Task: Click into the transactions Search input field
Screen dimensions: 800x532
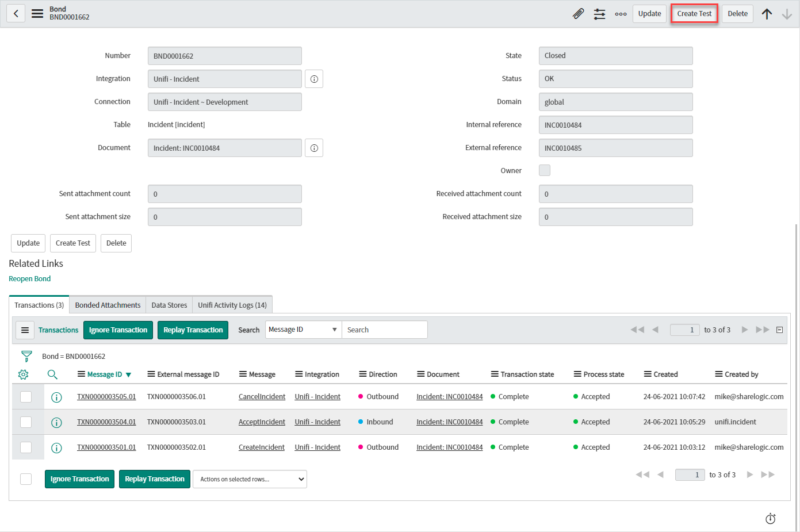Action: point(384,330)
